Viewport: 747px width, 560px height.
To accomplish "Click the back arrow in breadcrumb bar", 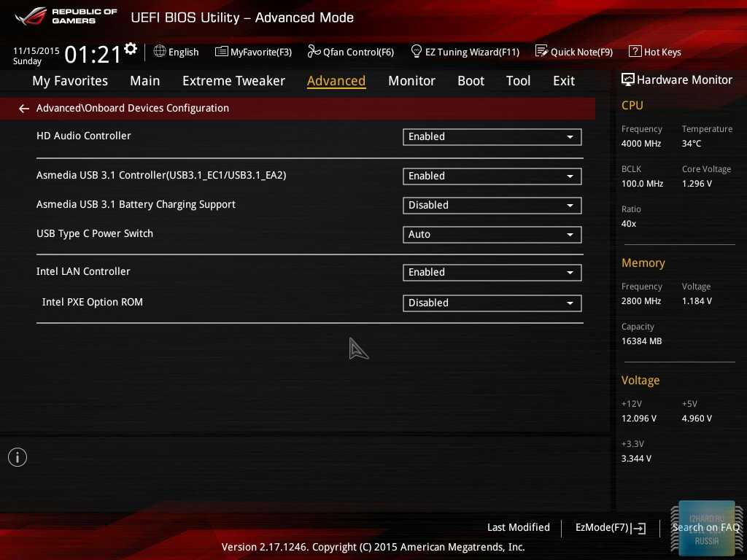I will [24, 109].
